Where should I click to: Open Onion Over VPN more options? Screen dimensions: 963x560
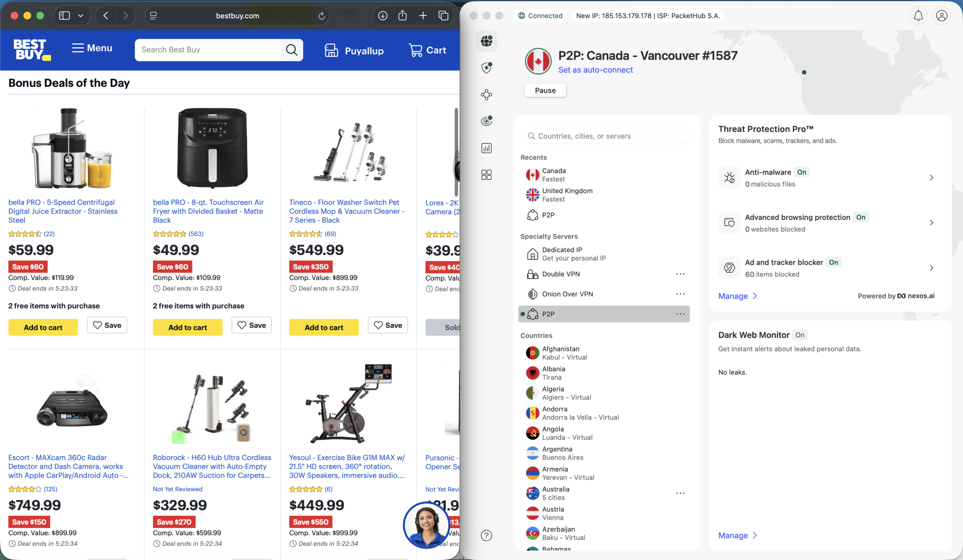pyautogui.click(x=680, y=294)
